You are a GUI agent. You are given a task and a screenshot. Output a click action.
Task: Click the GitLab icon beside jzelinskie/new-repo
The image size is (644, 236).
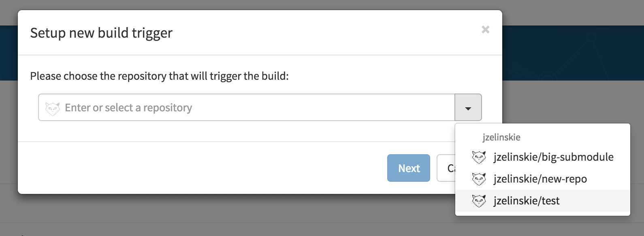click(x=479, y=179)
